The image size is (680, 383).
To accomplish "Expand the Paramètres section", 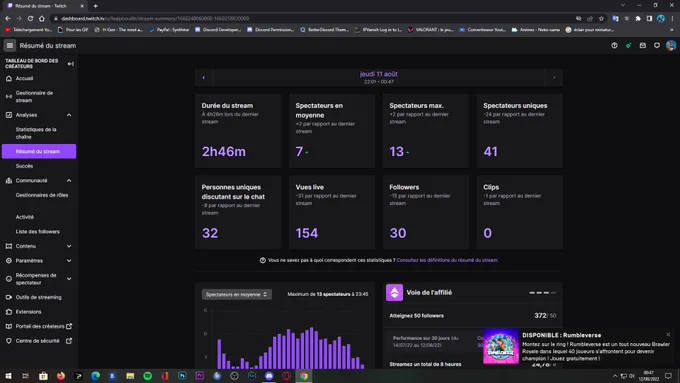I will pyautogui.click(x=69, y=261).
